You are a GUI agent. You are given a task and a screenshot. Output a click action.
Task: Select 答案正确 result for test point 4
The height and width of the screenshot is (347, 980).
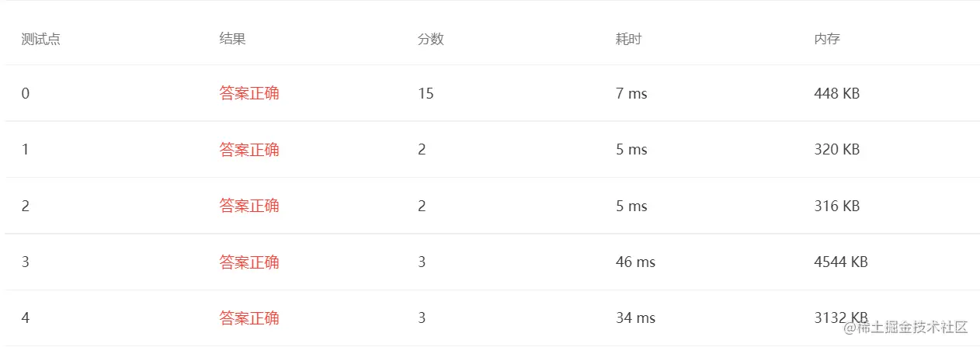(249, 318)
